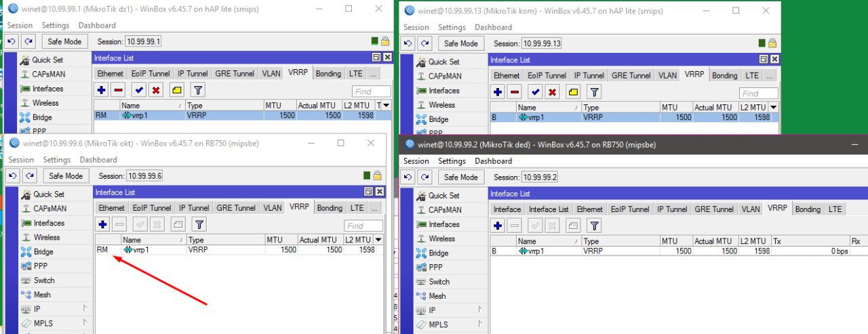Open GRE Tunnel tab in ded window
868x334 pixels.
(714, 209)
